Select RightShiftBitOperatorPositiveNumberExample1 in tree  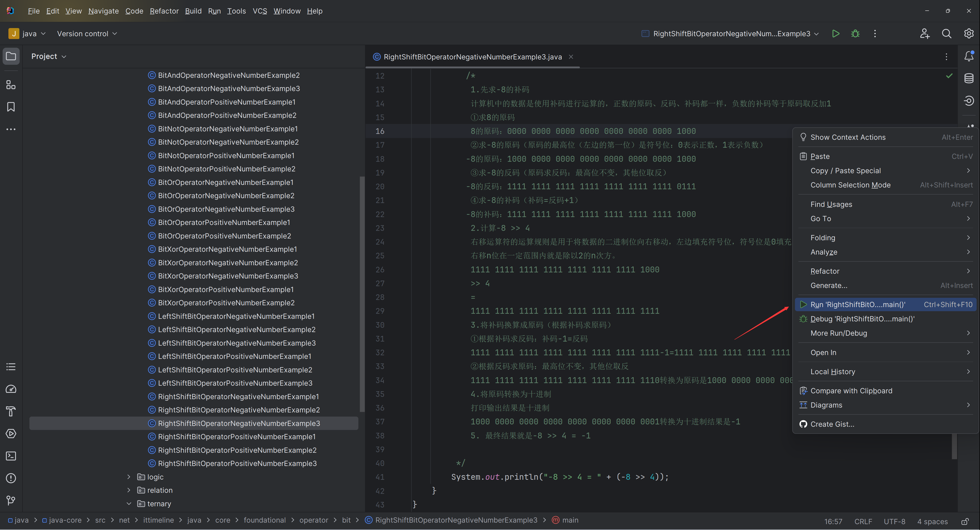click(232, 436)
